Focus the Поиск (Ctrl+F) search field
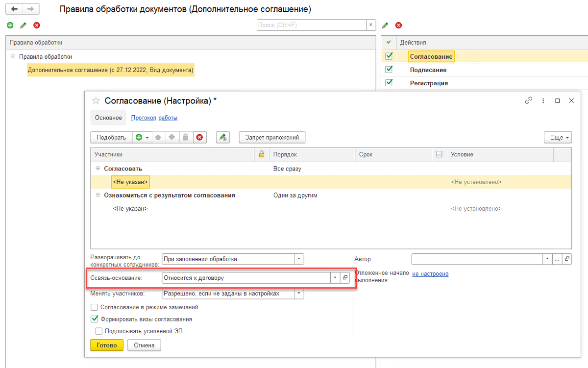The height and width of the screenshot is (368, 588). tap(312, 25)
